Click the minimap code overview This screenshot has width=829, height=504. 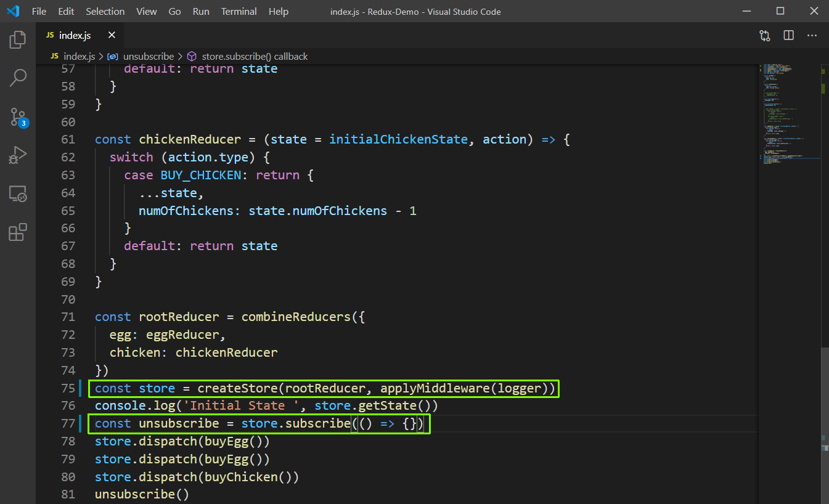coord(790,114)
